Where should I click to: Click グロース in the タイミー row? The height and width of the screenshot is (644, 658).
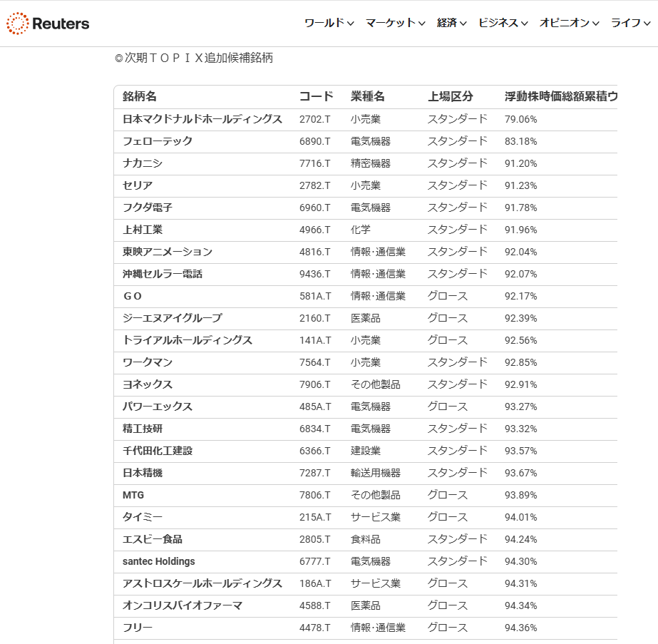pyautogui.click(x=447, y=517)
